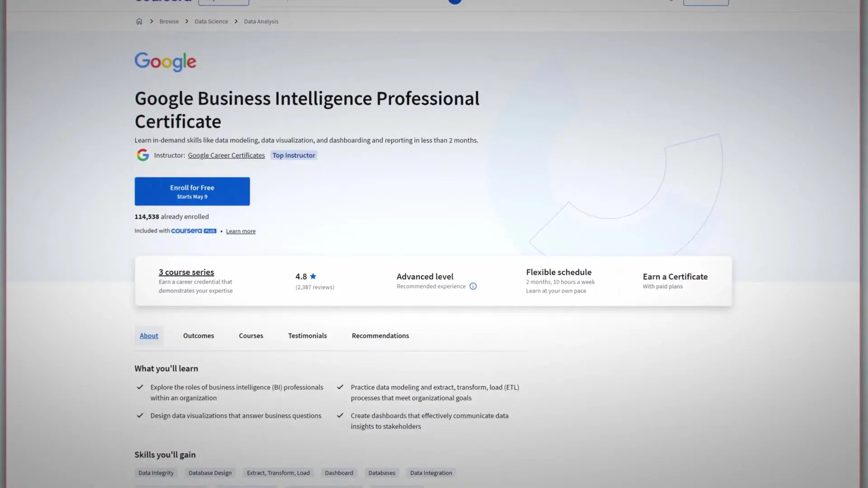This screenshot has width=868, height=488.
Task: Click the Database Design skill tag
Action: (210, 473)
